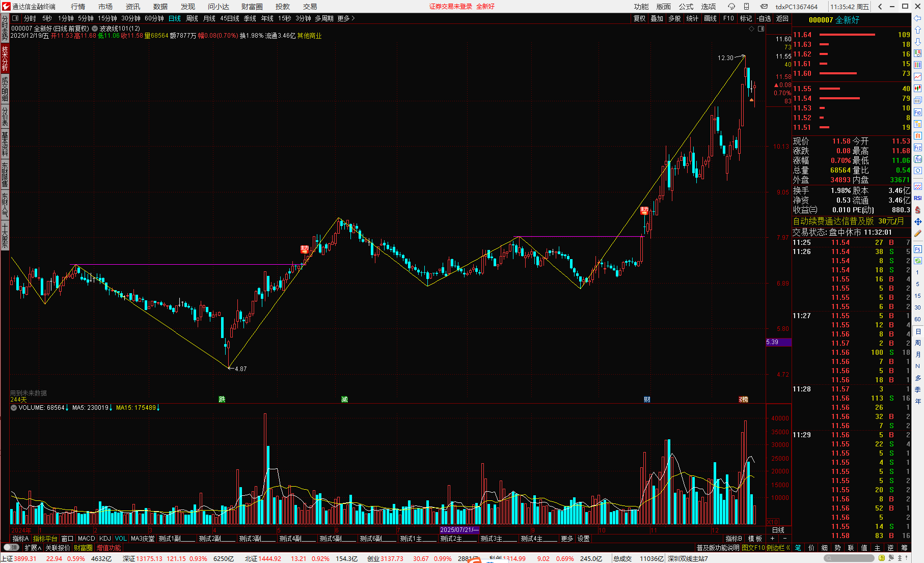The height and width of the screenshot is (563, 924).
Task: Click the F5 icon in right toolbar
Action: 918,249
